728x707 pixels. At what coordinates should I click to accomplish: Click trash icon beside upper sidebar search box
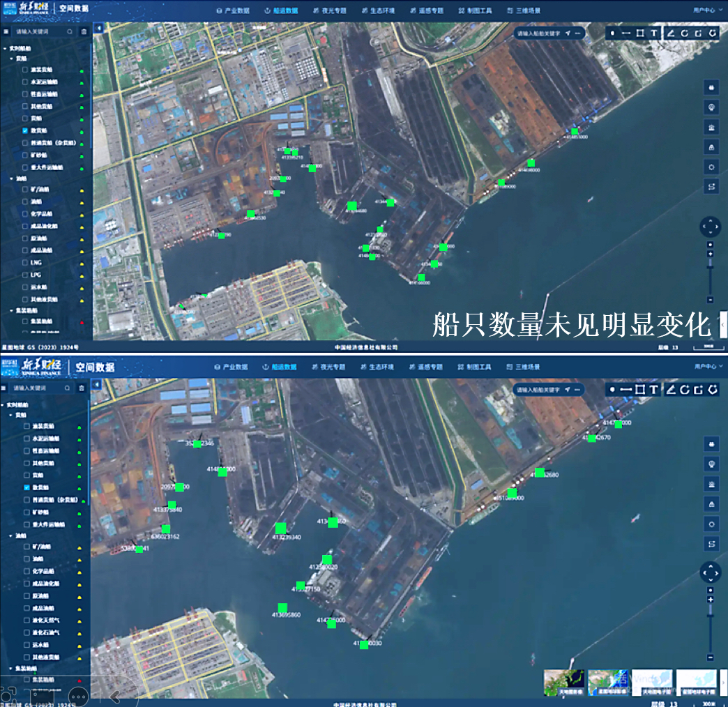[x=84, y=31]
